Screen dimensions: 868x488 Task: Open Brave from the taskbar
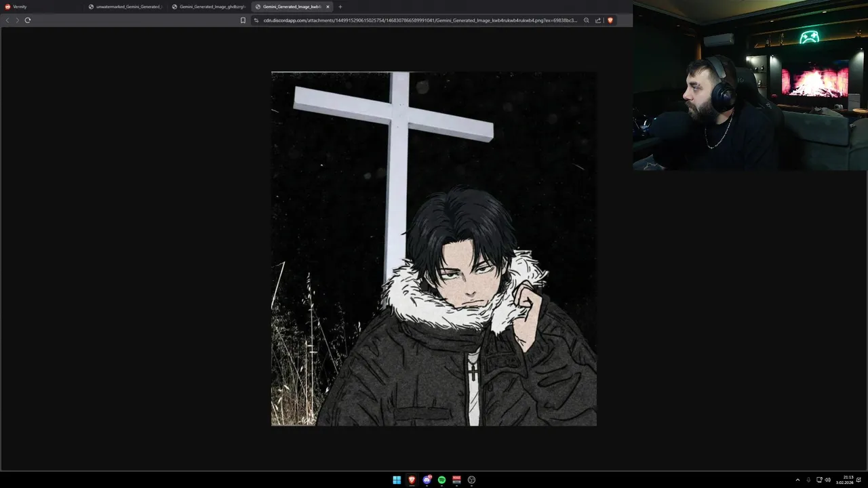[x=412, y=480]
